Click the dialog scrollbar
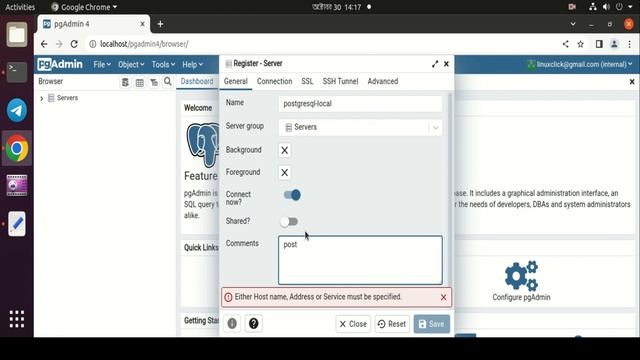 pyautogui.click(x=450, y=189)
